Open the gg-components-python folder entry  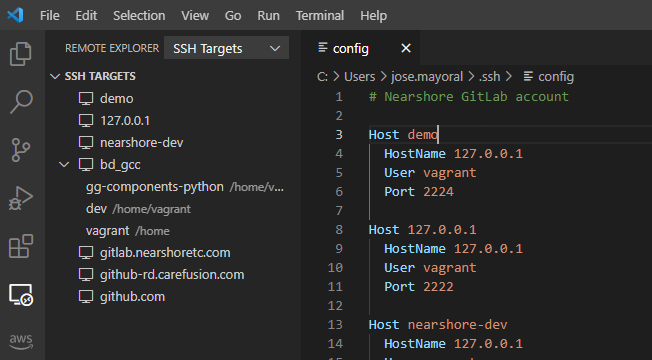pyautogui.click(x=155, y=187)
